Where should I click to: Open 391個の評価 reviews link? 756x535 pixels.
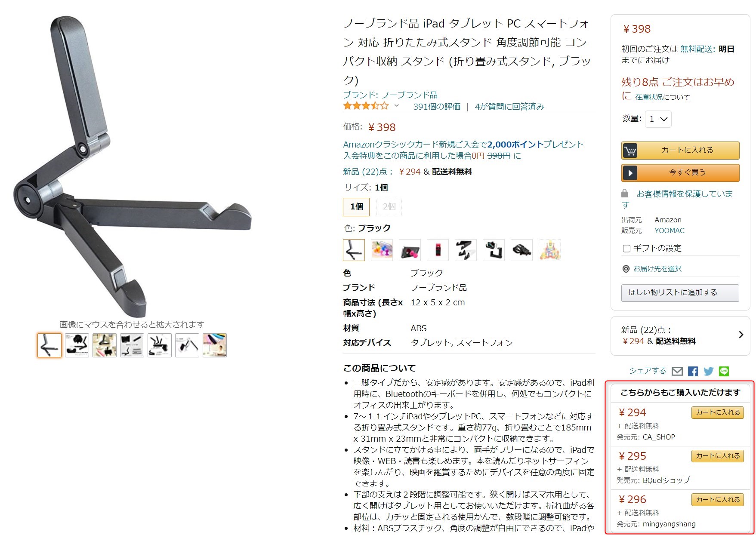point(437,107)
